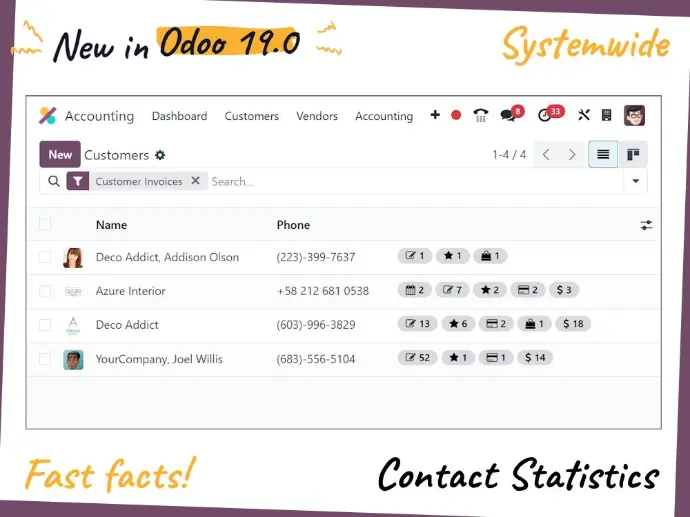Image resolution: width=690 pixels, height=517 pixels.
Task: Sort by the Phone column header
Action: pyautogui.click(x=293, y=225)
